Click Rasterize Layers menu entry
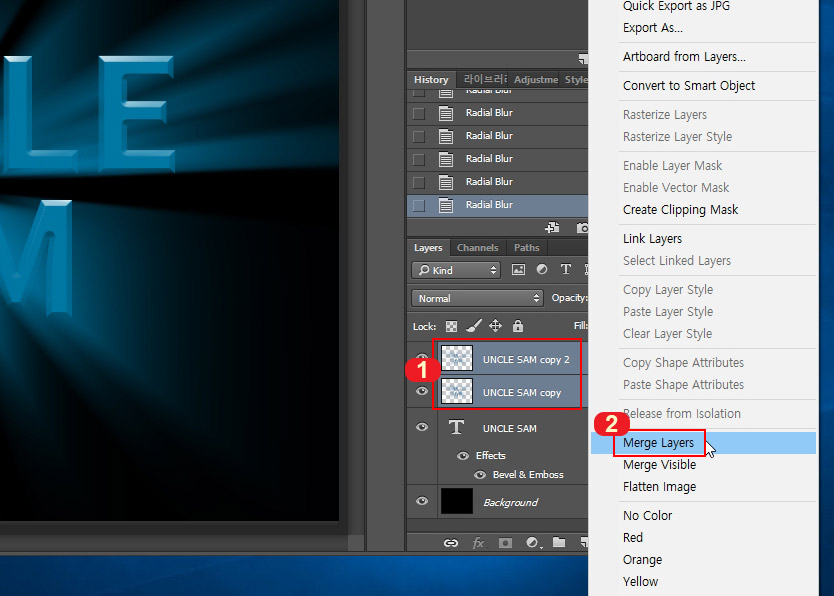The height and width of the screenshot is (596, 834). [x=703, y=115]
